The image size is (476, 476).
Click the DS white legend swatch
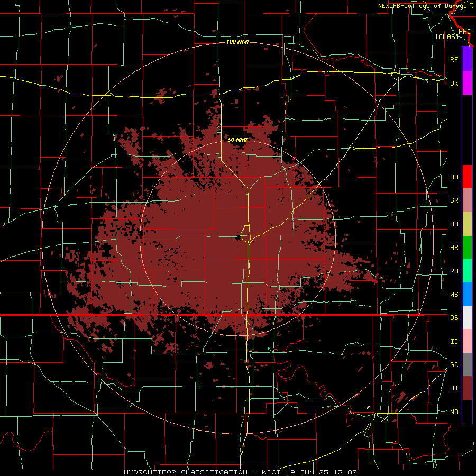point(467,317)
